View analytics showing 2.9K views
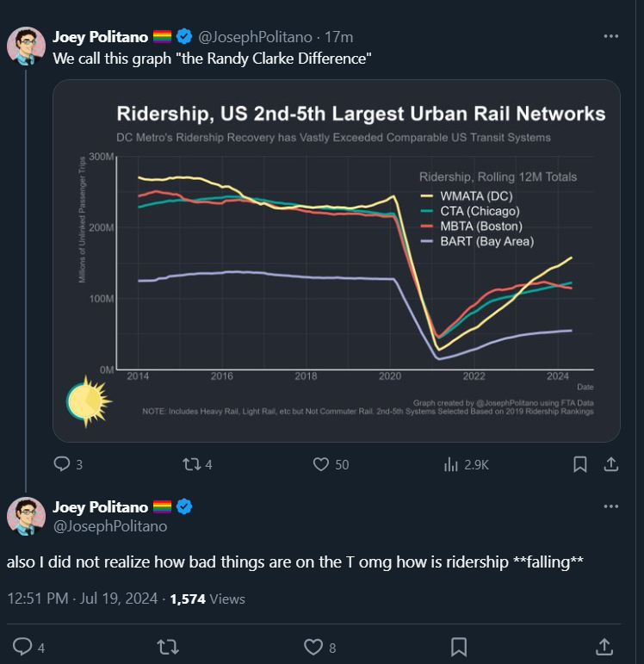Image resolution: width=644 pixels, height=664 pixels. 450,464
